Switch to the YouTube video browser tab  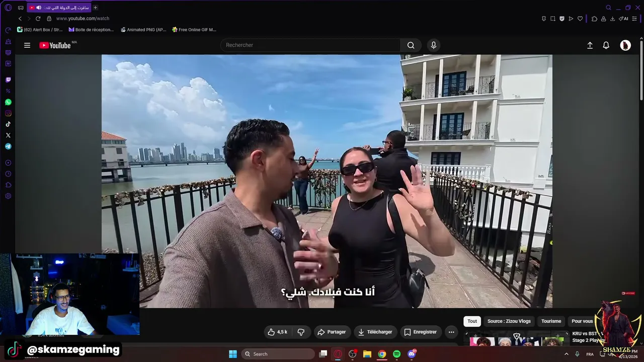tap(59, 8)
